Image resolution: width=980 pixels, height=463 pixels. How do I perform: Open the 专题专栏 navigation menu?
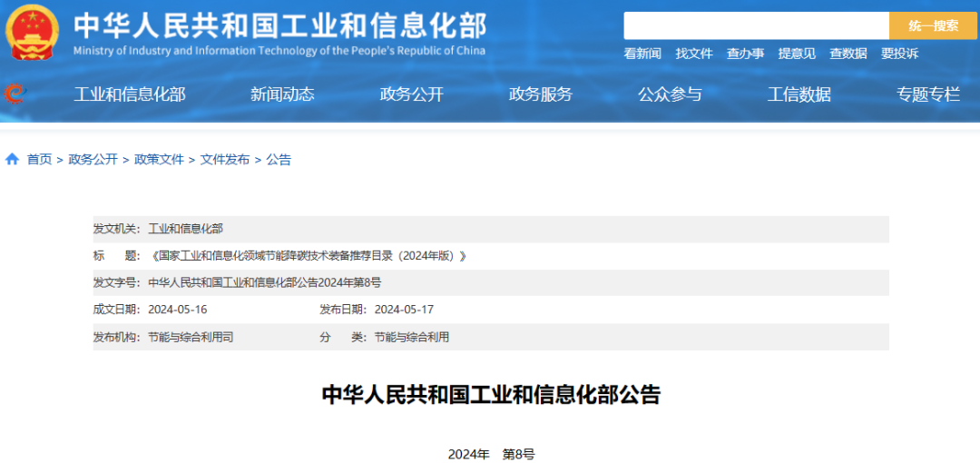coord(927,94)
